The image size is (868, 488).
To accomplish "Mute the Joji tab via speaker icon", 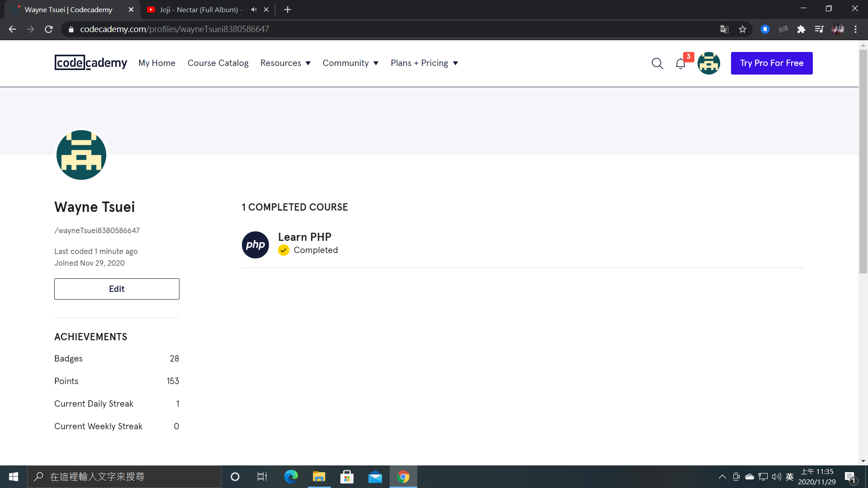I will (254, 9).
